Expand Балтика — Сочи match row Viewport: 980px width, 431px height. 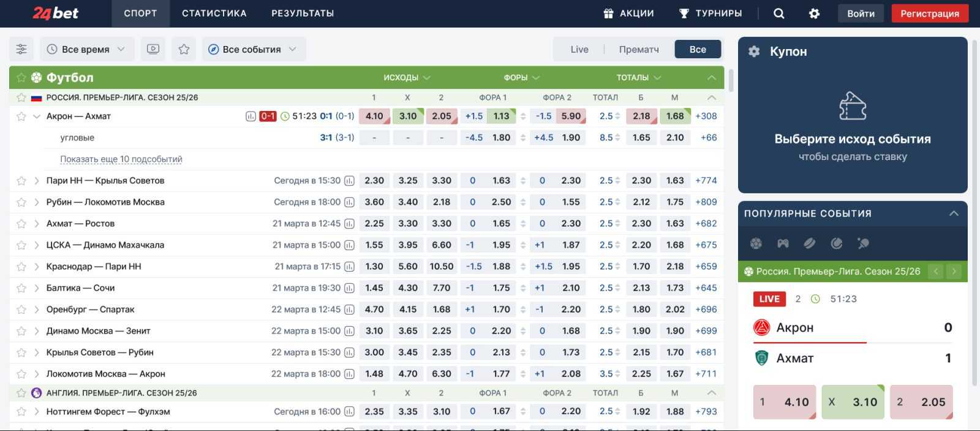pyautogui.click(x=36, y=288)
